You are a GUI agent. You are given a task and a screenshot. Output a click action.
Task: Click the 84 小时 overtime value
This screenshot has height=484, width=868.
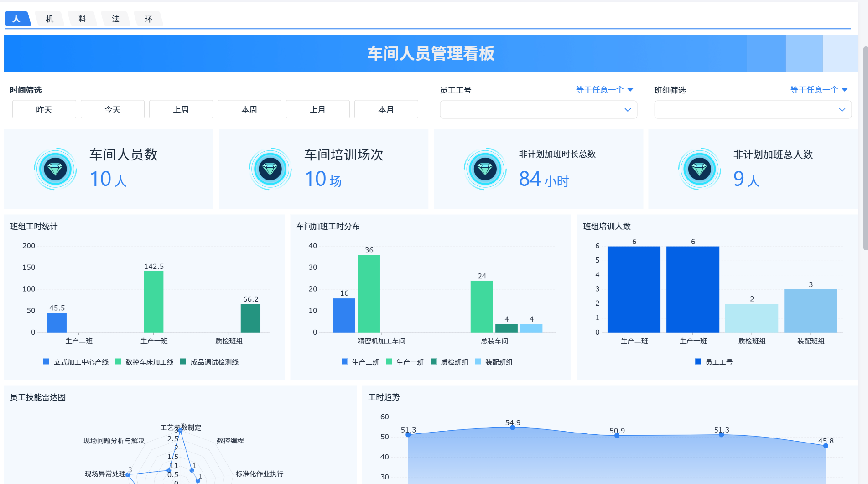[544, 179]
